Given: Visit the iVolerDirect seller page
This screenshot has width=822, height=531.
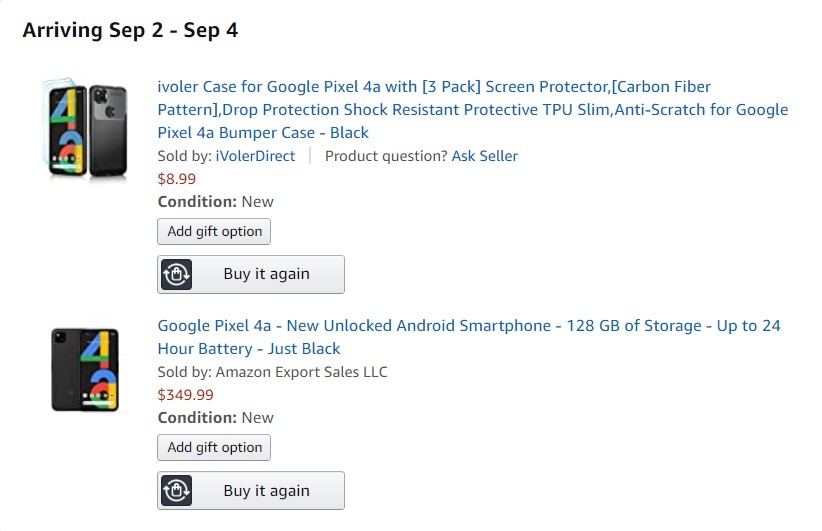Looking at the screenshot, I should coord(255,156).
